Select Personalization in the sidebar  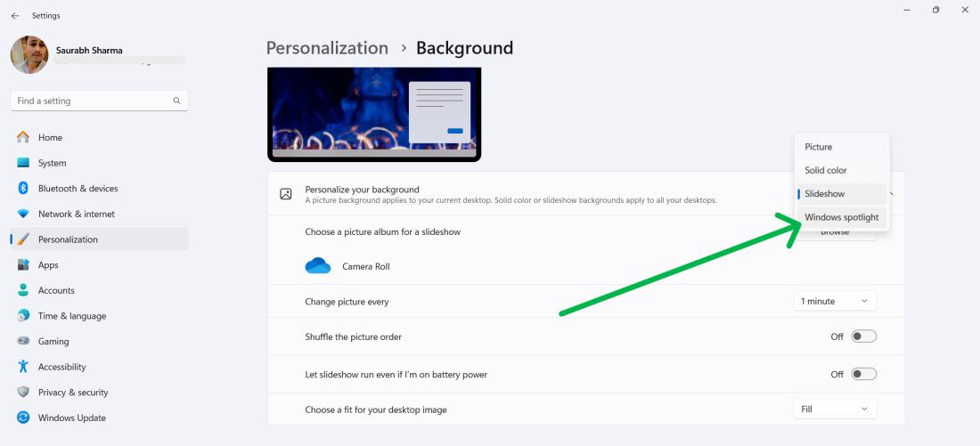100,239
